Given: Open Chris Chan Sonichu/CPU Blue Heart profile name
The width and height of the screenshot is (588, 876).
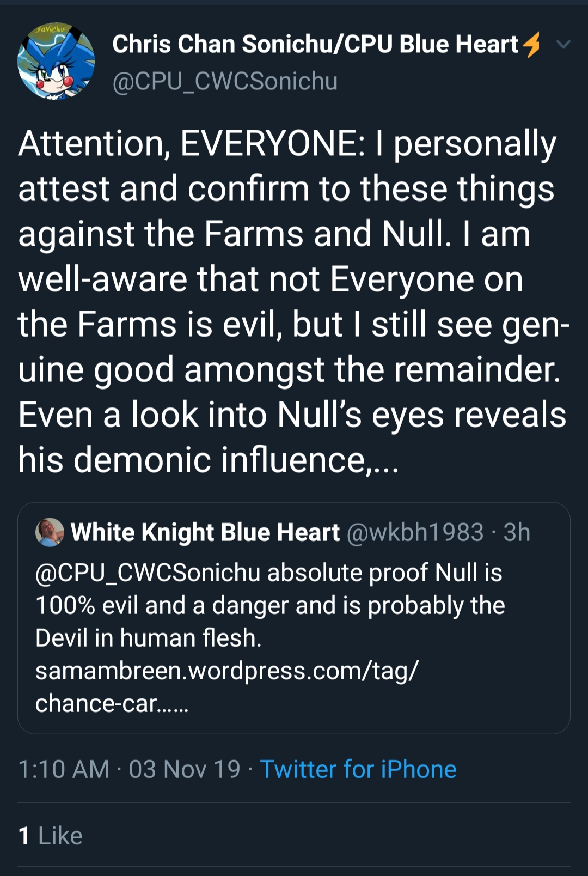Looking at the screenshot, I should tap(315, 44).
